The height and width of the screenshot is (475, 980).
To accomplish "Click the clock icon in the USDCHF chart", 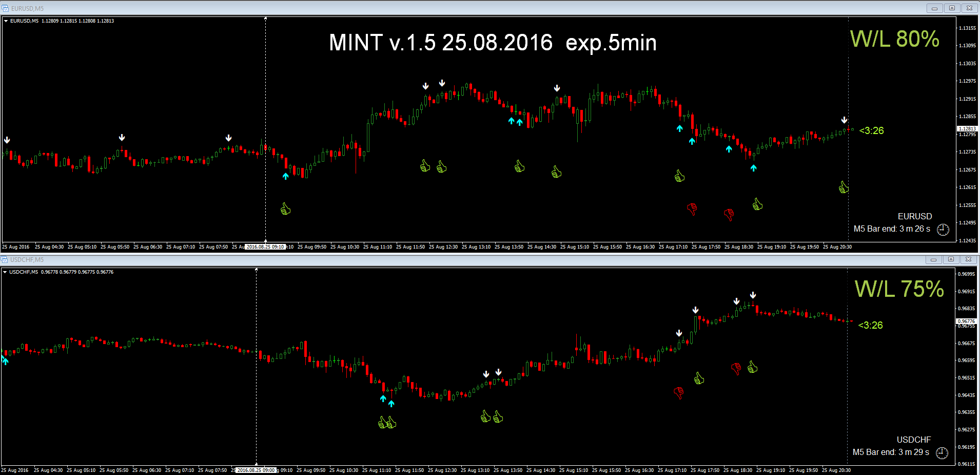I will (942, 453).
